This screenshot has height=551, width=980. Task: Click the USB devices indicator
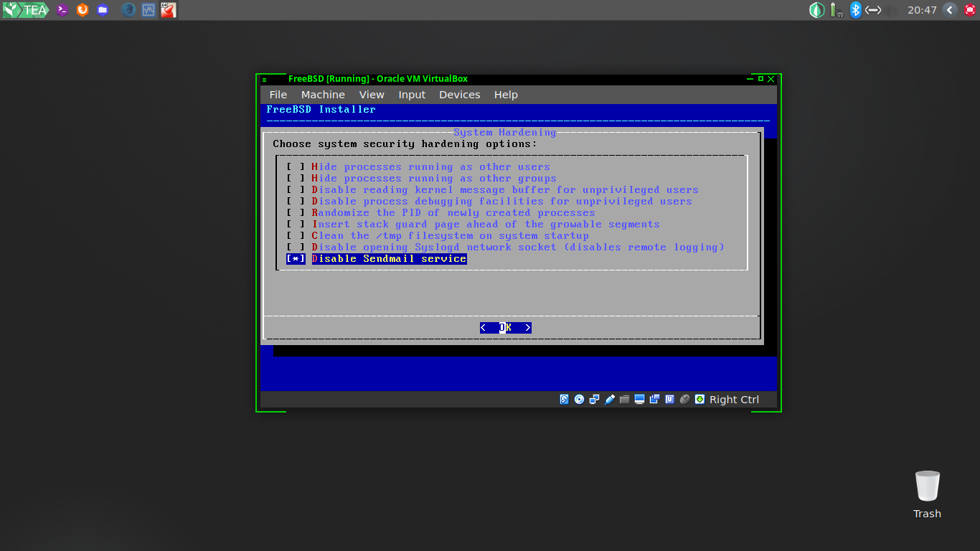click(610, 400)
